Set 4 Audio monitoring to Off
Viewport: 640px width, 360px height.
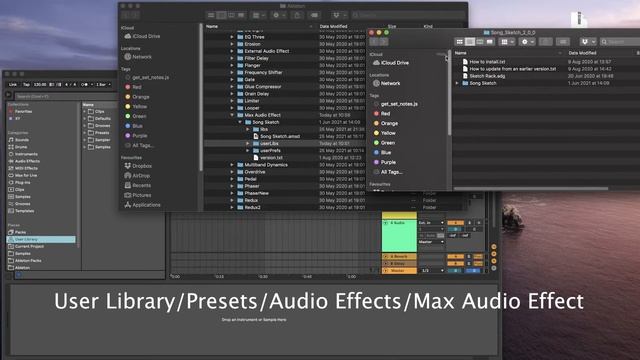click(x=440, y=236)
